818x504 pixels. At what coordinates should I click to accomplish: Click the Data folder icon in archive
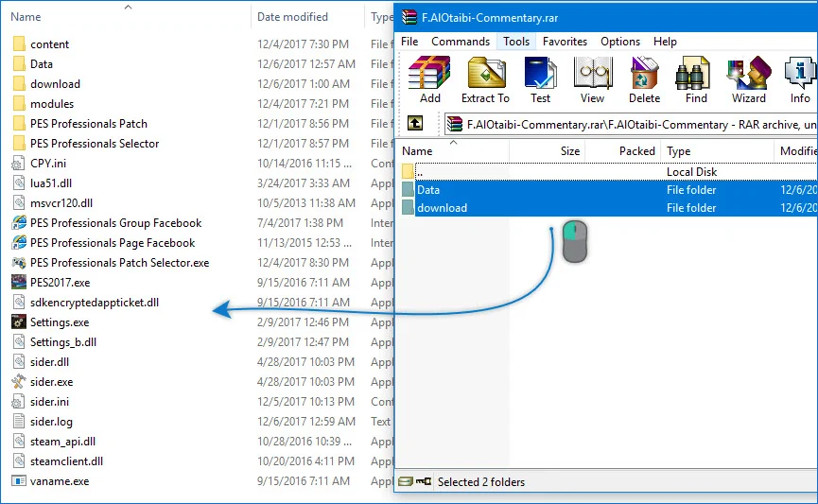[x=408, y=190]
